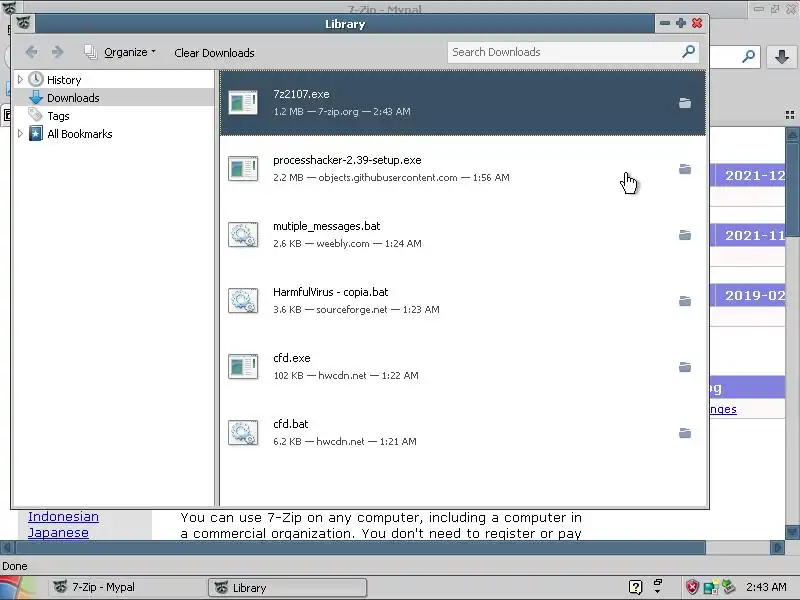The image size is (800, 600).
Task: Click the red shield security tray icon
Action: [692, 587]
